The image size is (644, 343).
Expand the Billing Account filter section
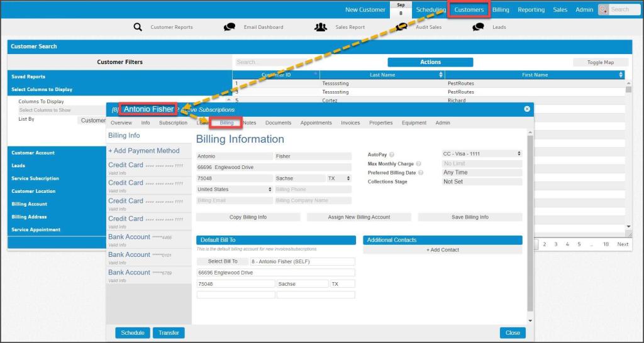click(30, 204)
